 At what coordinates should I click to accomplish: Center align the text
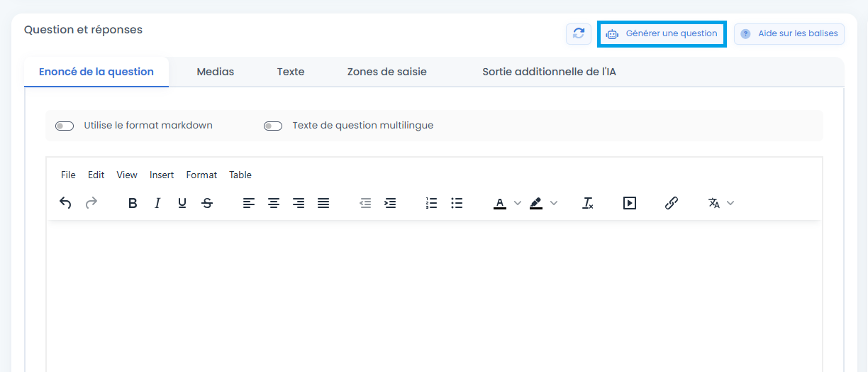(x=274, y=203)
